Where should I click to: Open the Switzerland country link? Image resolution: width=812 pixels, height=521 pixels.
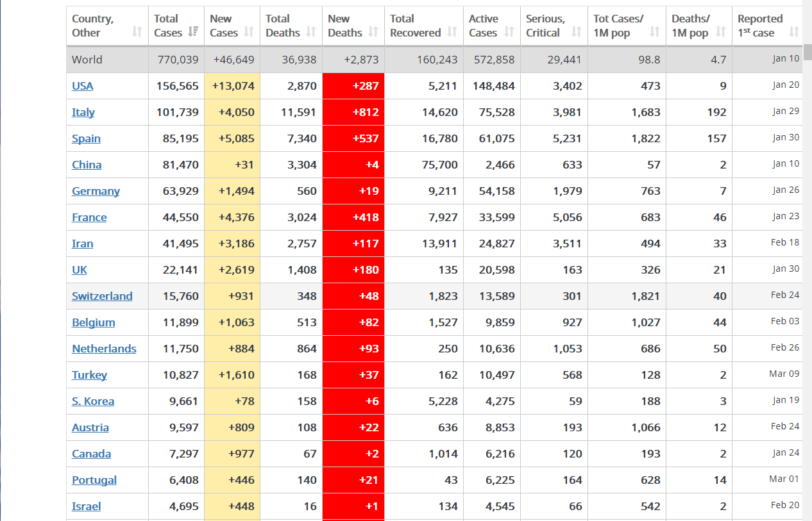coord(102,296)
